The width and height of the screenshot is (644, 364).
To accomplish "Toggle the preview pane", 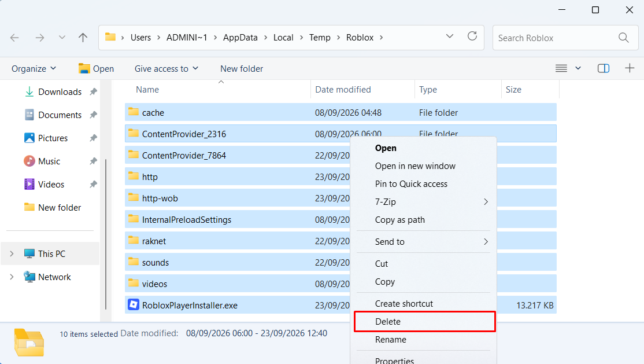I will coord(604,68).
